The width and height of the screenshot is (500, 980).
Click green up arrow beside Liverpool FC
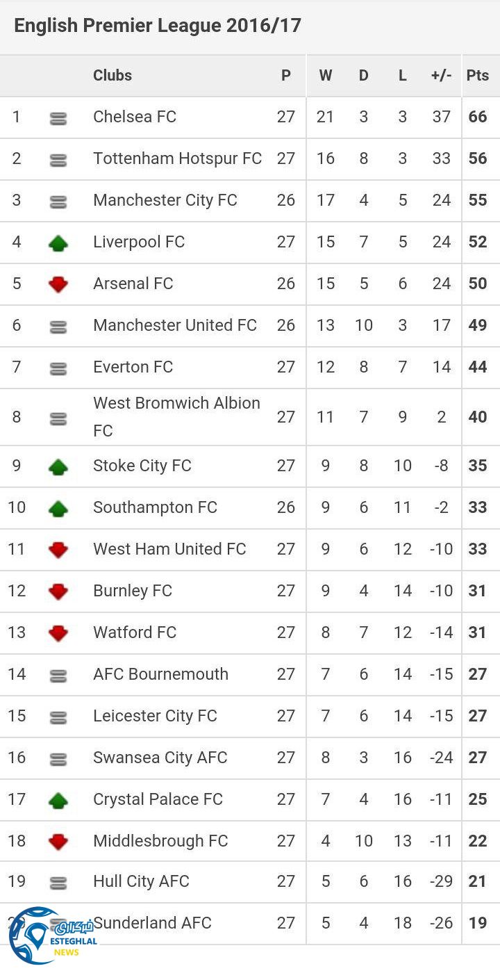[58, 243]
